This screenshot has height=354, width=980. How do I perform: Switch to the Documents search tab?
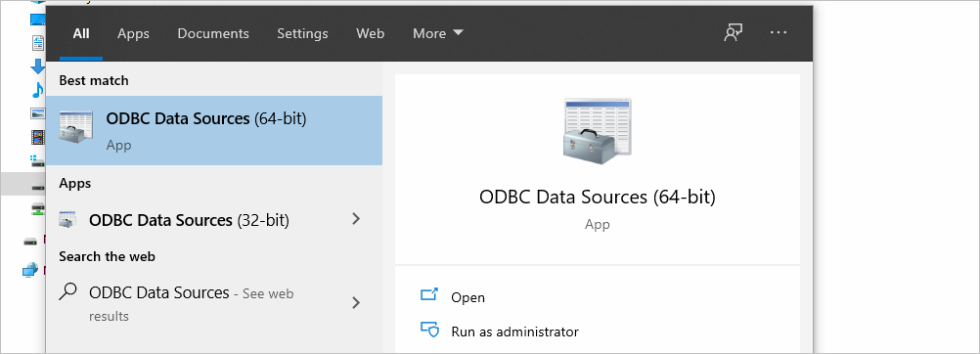[213, 34]
